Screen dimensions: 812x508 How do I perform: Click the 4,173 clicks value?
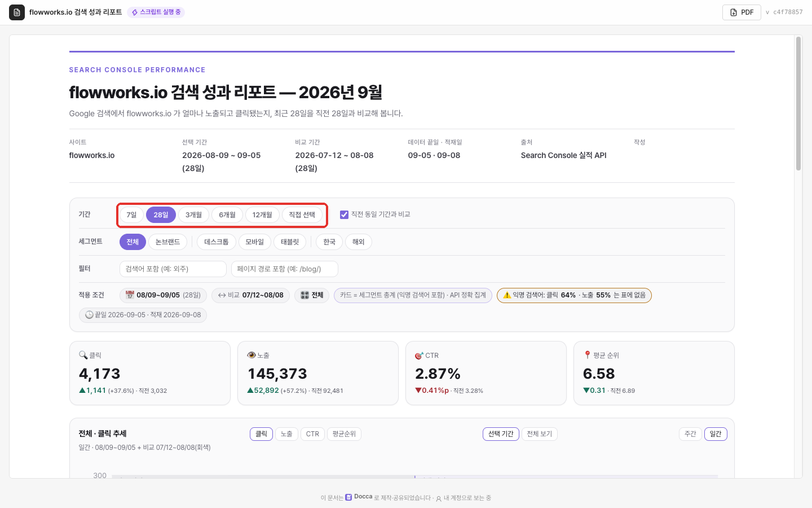pos(100,374)
